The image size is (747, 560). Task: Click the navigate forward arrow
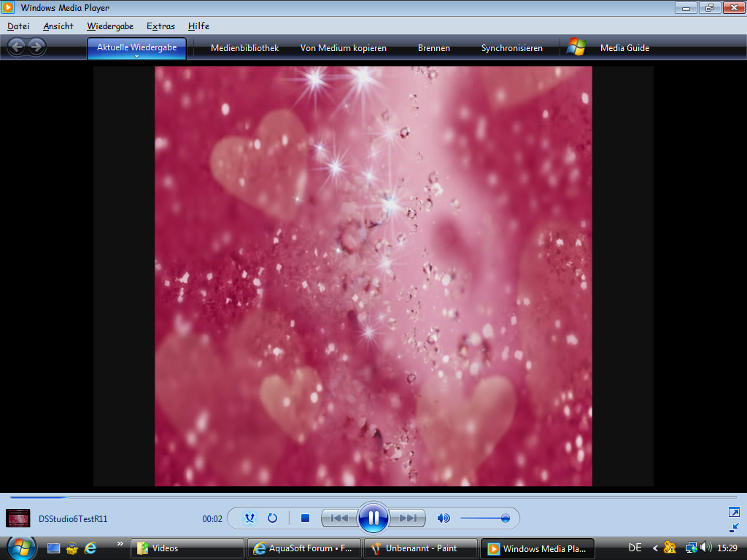pos(36,47)
